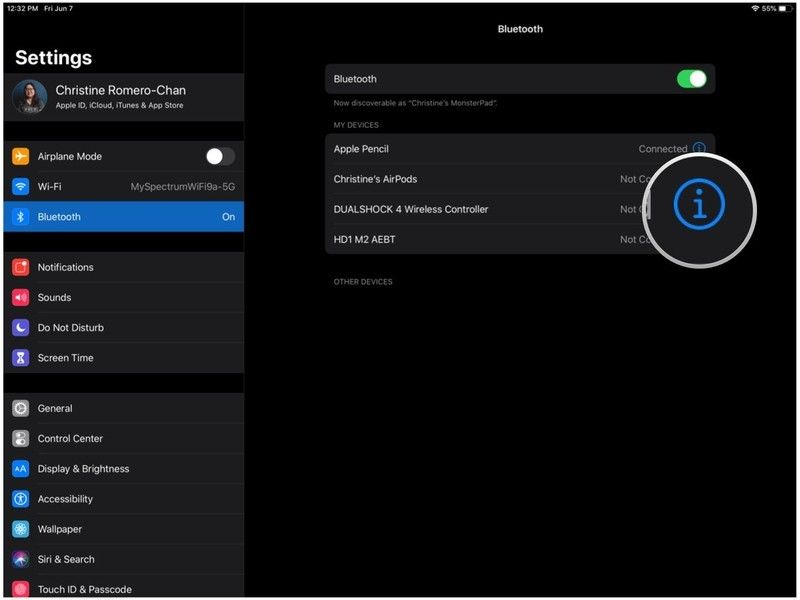The image size is (800, 600).
Task: Tap the Wi-Fi icon in sidebar
Action: pos(20,187)
